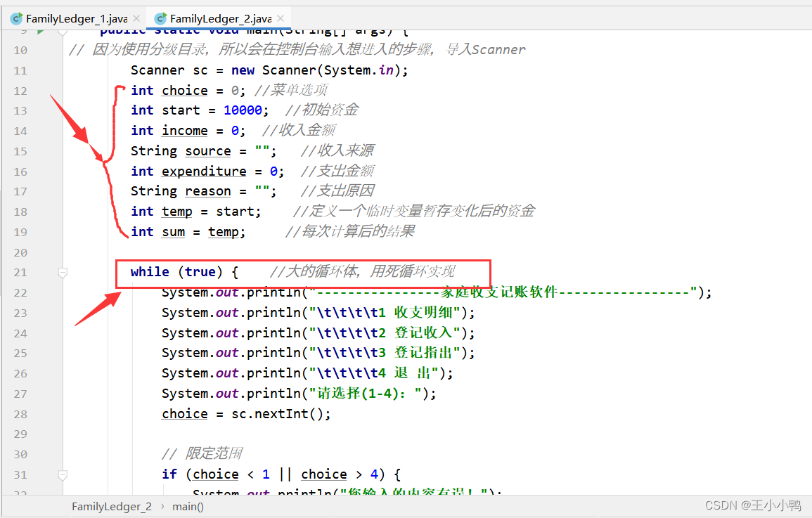The image size is (812, 518).
Task: Switch to the FamilyLedger_1.java tab
Action: click(76, 19)
